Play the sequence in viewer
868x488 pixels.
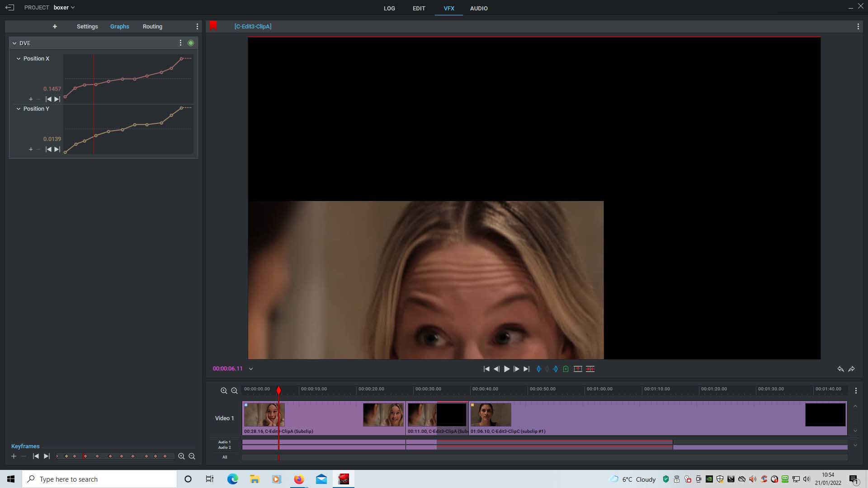click(x=507, y=369)
